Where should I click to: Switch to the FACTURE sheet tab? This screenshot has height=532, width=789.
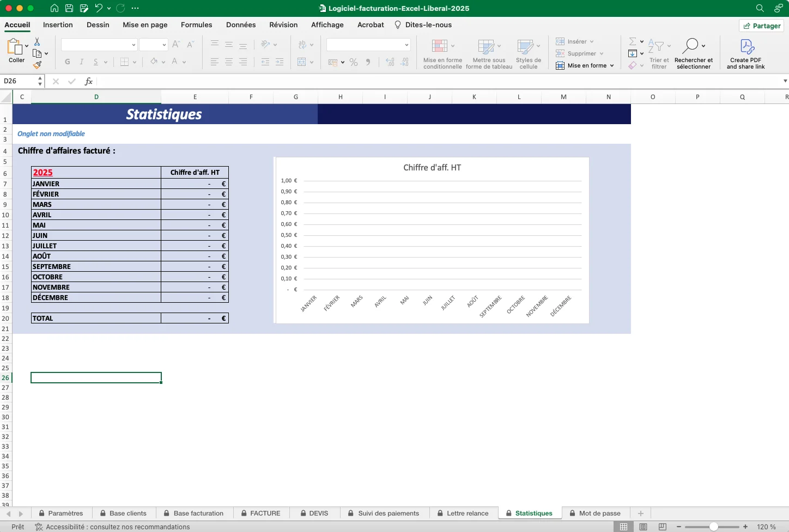[x=265, y=513]
